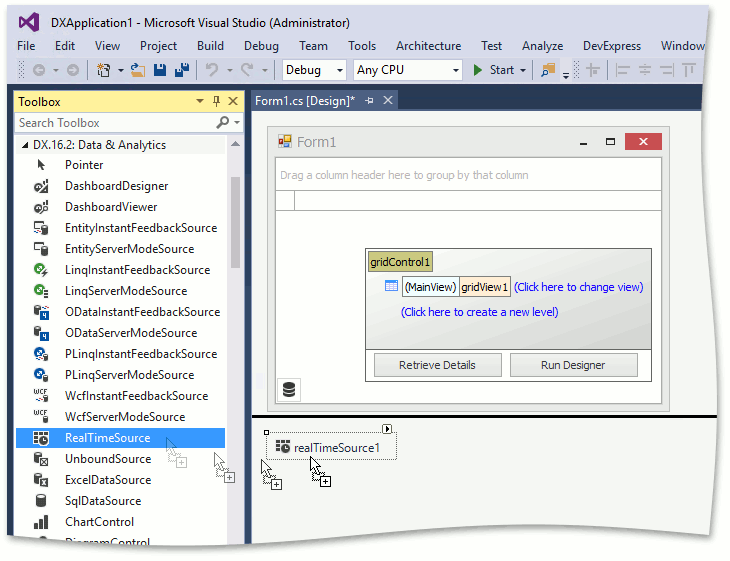The width and height of the screenshot is (730, 561).
Task: Open the toolbar overflow options arrow
Action: (566, 75)
